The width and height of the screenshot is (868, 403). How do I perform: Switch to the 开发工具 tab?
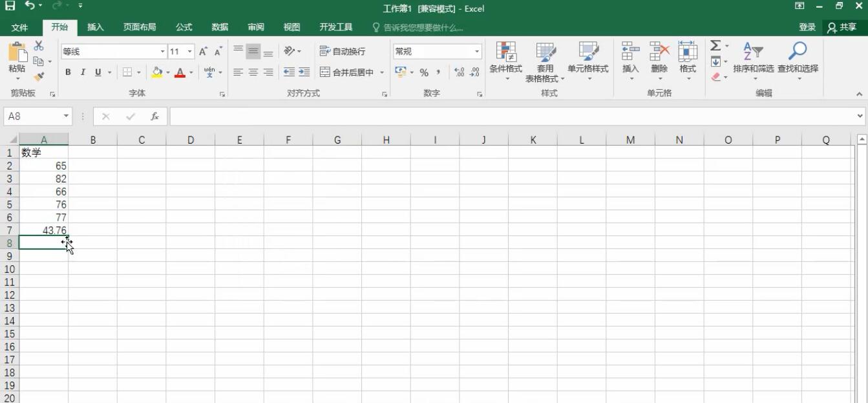(x=336, y=27)
